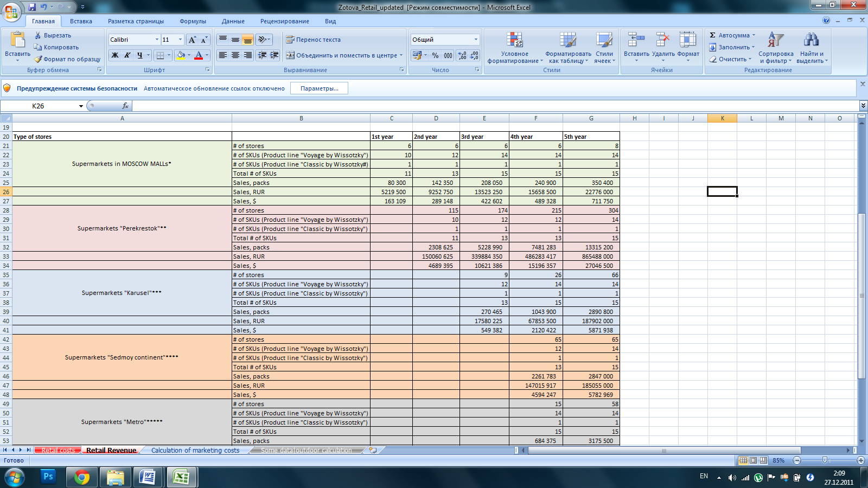Open Cell Styles (Стили ячеек)

pos(604,47)
